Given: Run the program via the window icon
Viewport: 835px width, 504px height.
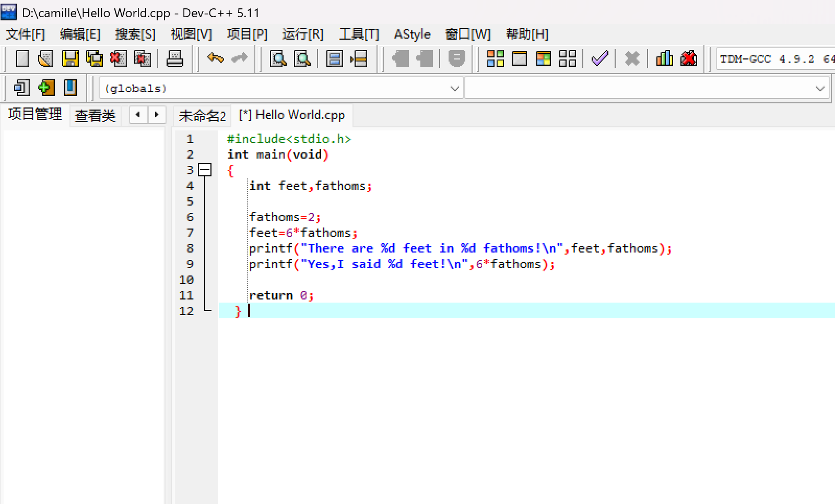Looking at the screenshot, I should [x=520, y=58].
